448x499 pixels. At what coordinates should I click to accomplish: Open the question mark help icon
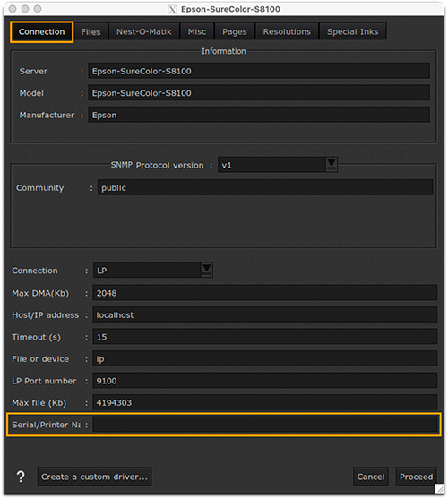pyautogui.click(x=21, y=477)
